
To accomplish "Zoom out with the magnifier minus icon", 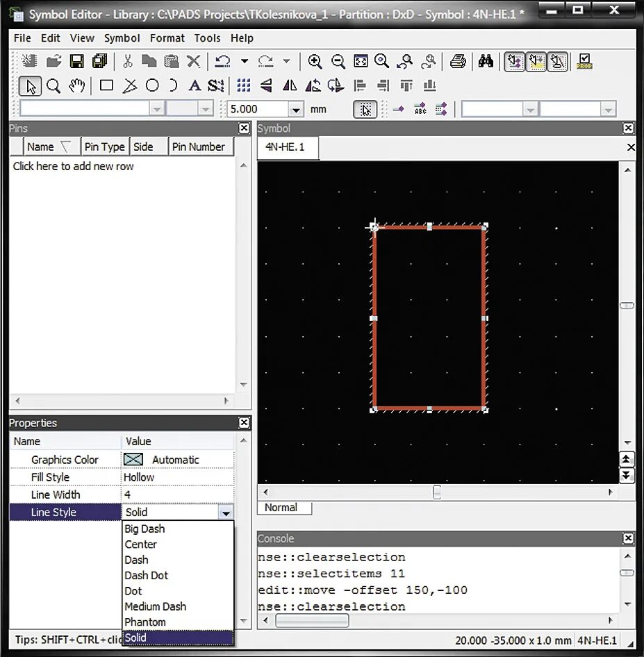I will point(338,61).
